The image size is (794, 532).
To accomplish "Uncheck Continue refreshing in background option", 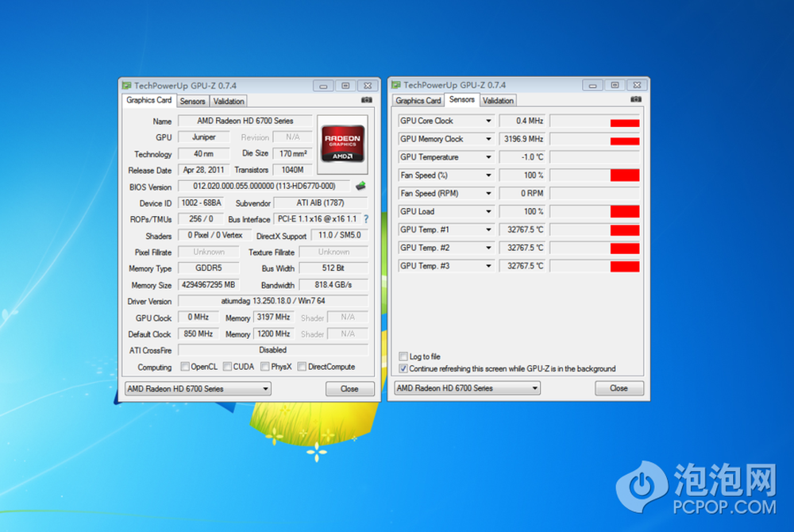I will tap(404, 368).
